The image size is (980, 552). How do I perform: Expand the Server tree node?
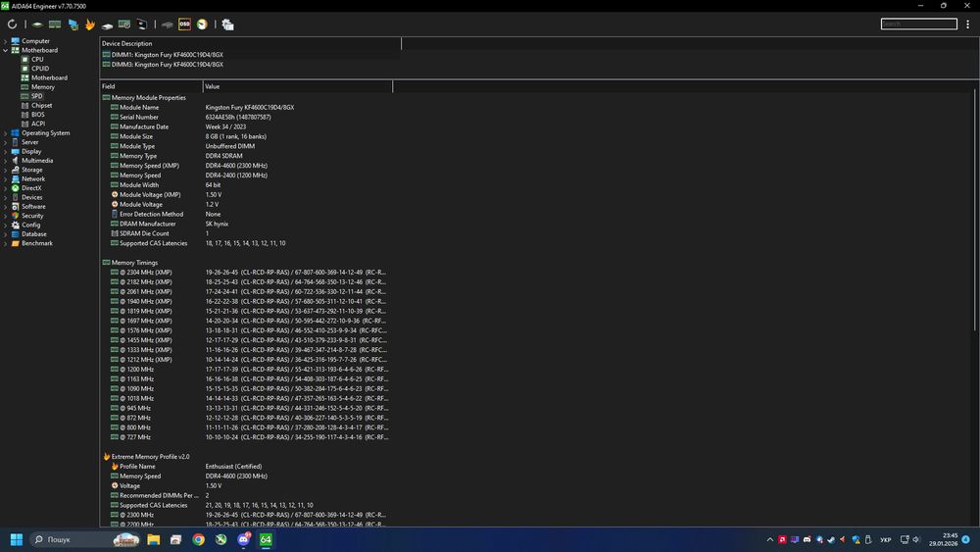6,142
